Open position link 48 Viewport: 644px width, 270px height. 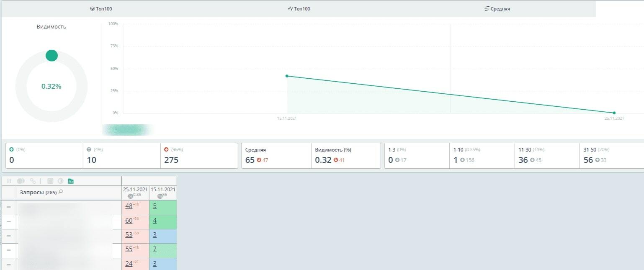tap(129, 206)
